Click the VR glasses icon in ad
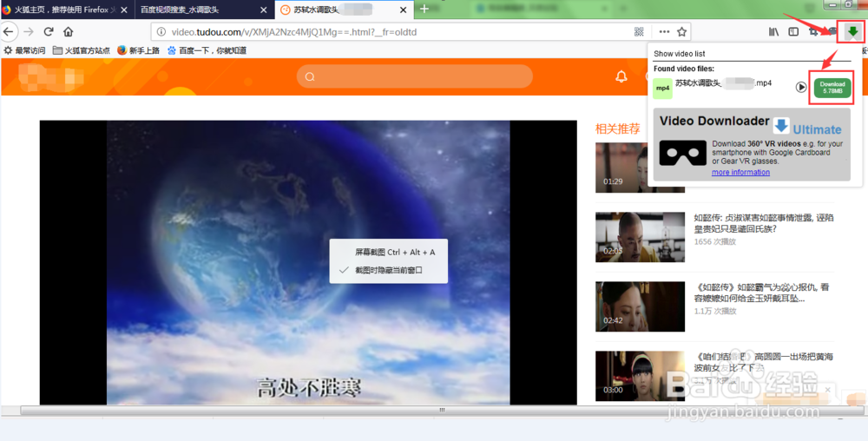 click(682, 153)
